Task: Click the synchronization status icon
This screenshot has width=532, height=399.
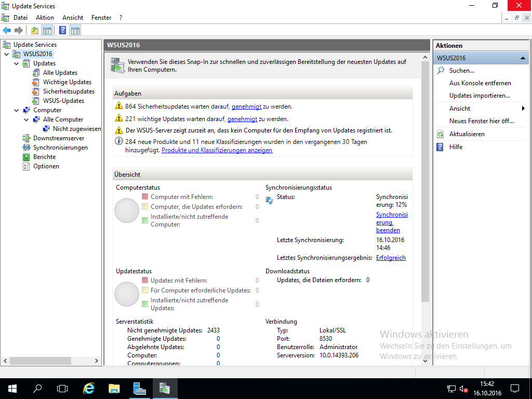Action: (x=269, y=201)
